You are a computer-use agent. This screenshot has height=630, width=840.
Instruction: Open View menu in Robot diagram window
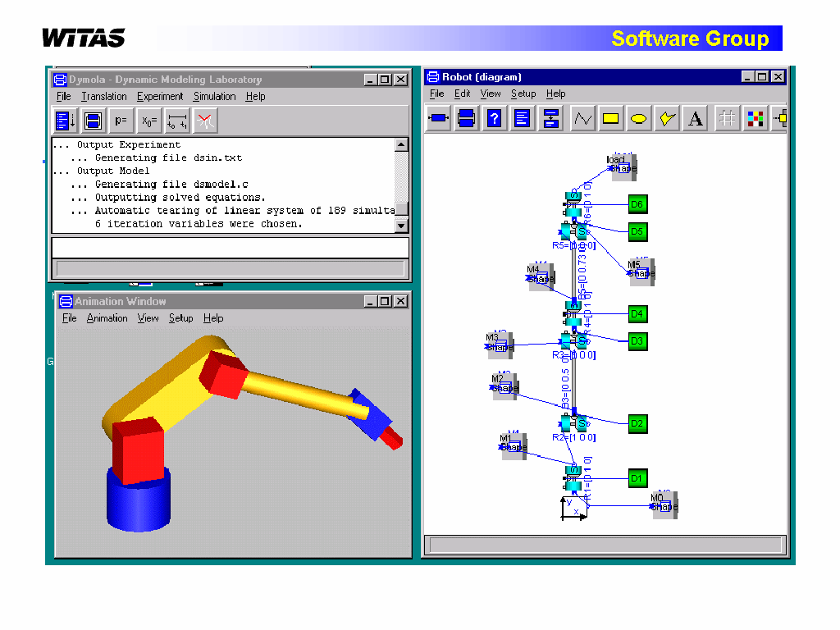(491, 94)
